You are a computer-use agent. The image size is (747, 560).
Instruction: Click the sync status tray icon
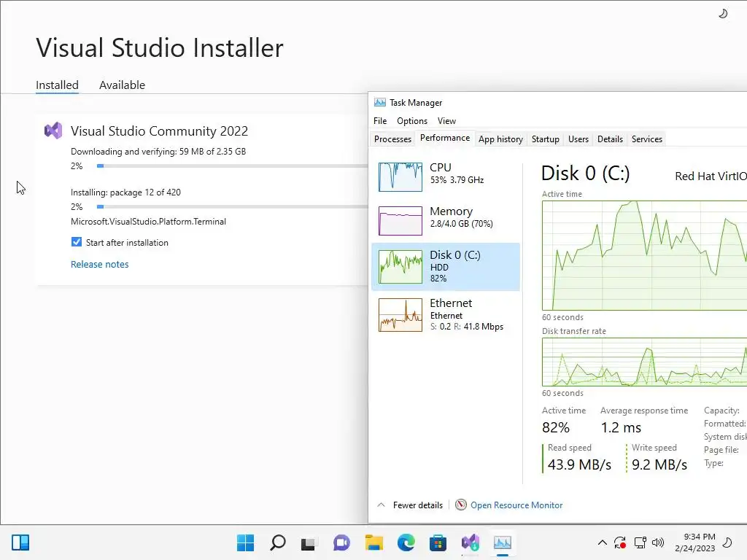[620, 542]
